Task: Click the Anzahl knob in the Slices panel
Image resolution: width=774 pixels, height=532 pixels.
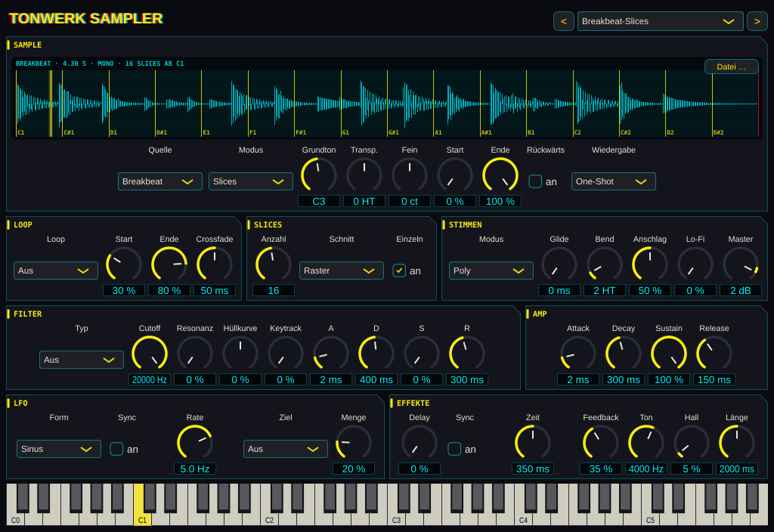Action: point(274,264)
